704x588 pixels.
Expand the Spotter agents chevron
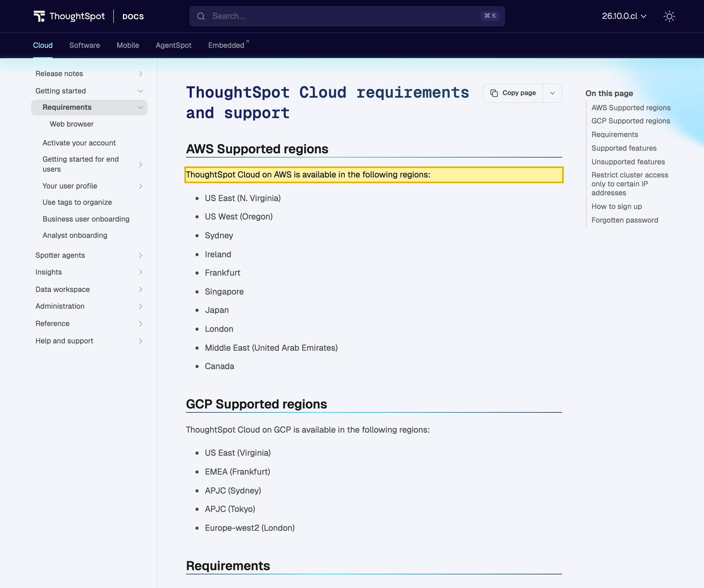pyautogui.click(x=141, y=255)
